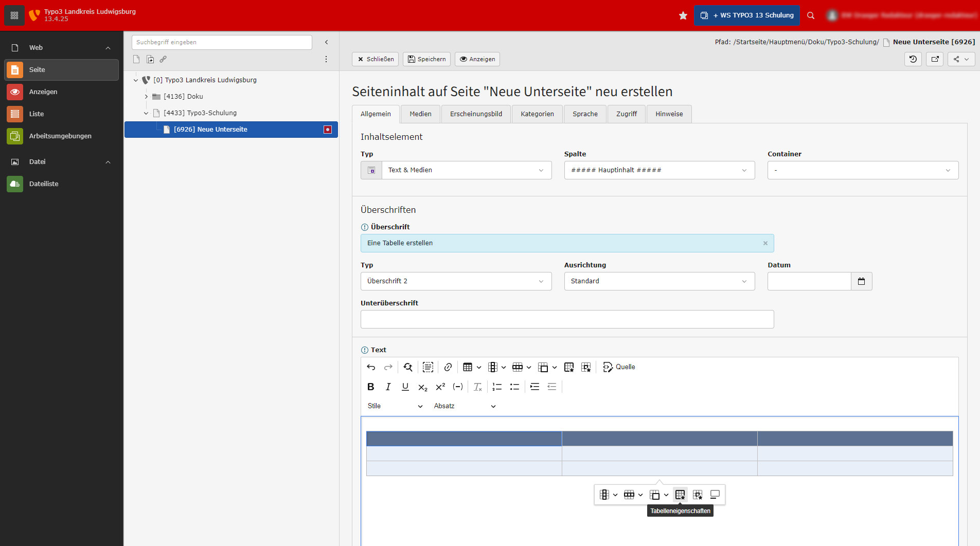Screen dimensions: 980x546
Task: Open the Absatz paragraph format dropdown
Action: tap(464, 406)
